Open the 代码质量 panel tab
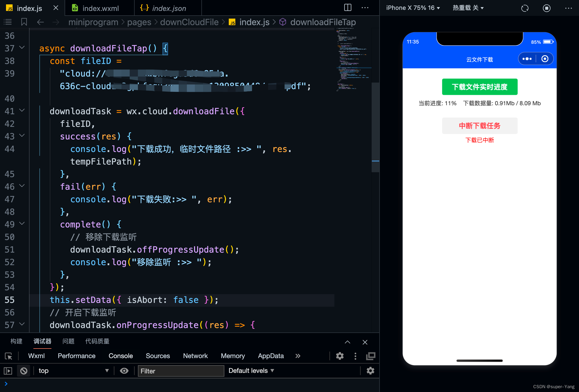The image size is (579, 392). (97, 341)
